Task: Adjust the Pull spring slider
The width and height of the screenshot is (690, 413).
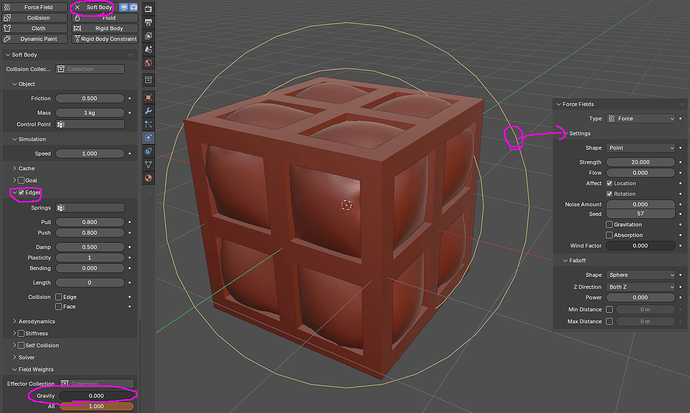Action: point(90,222)
